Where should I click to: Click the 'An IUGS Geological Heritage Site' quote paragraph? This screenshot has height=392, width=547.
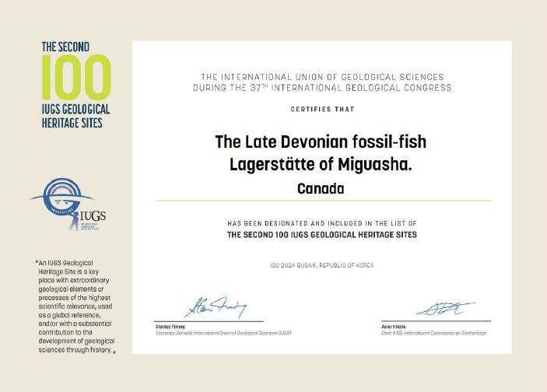point(75,306)
